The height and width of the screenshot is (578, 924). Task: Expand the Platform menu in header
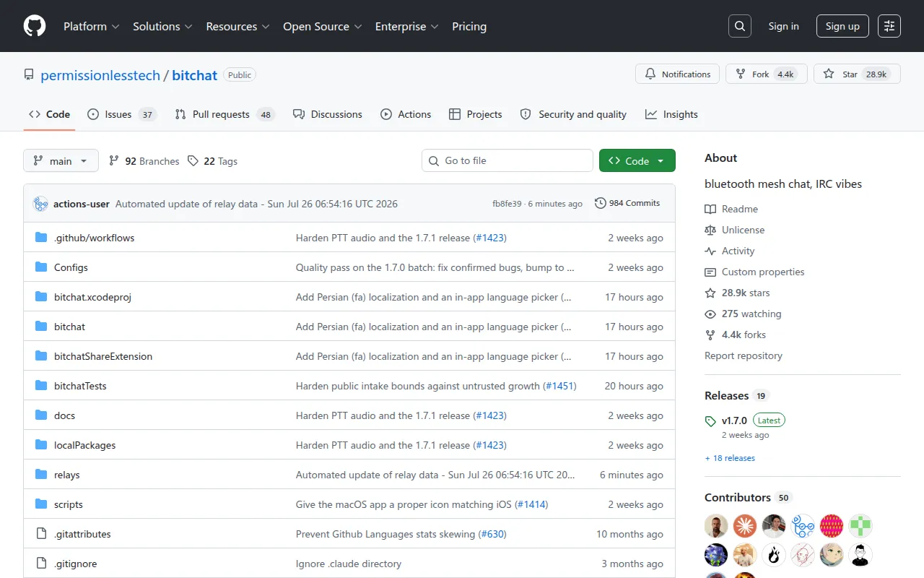92,26
